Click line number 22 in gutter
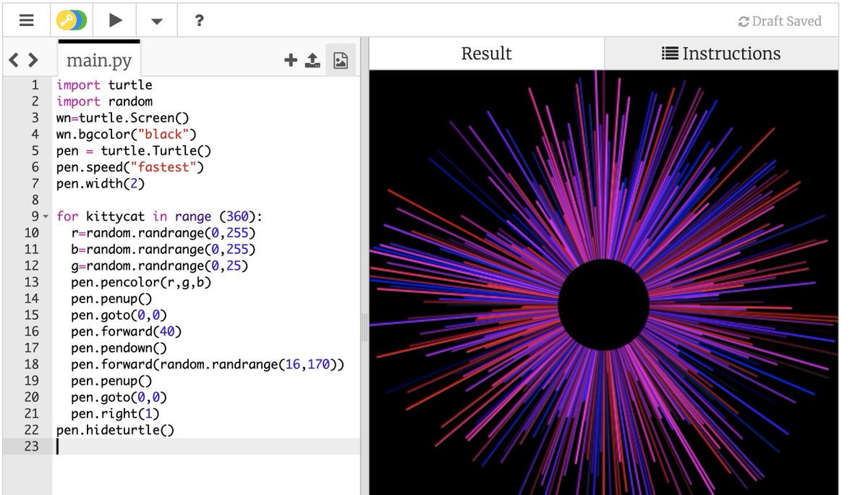Viewport: 868px width, 495px height. click(31, 430)
